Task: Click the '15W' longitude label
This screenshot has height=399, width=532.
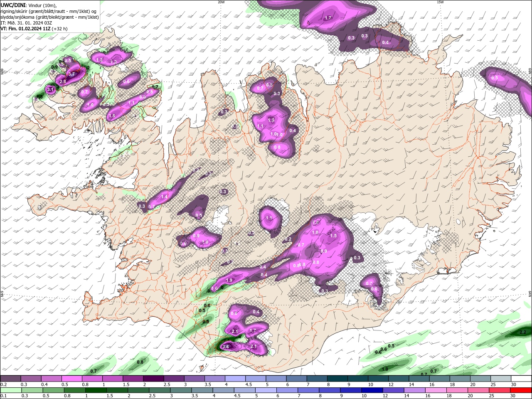Action: pos(440,2)
